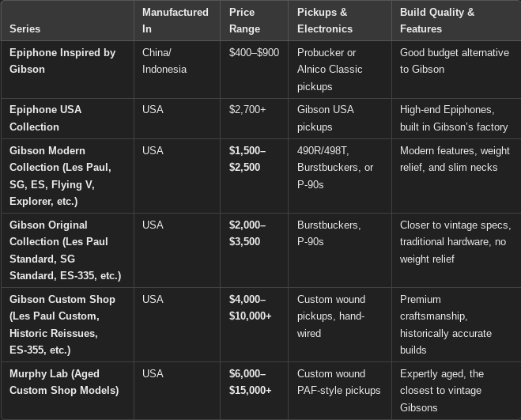
Task: Click the $2,000–$3,500 price cell
Action: click(x=247, y=233)
